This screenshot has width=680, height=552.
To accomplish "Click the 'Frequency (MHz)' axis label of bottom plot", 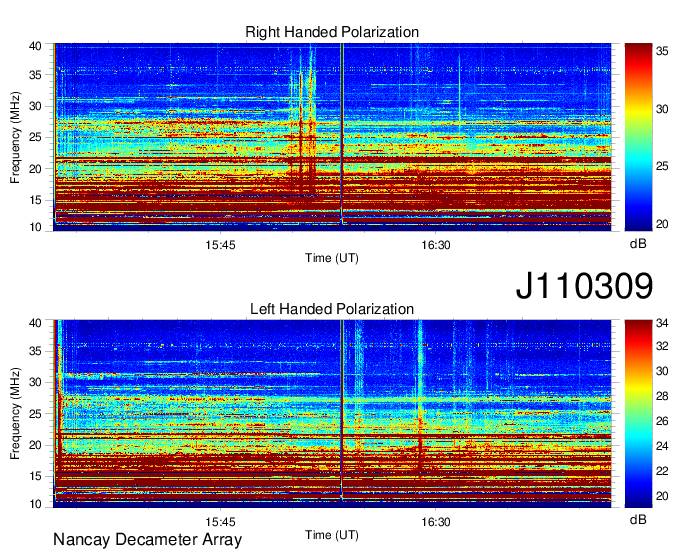I will point(15,414).
